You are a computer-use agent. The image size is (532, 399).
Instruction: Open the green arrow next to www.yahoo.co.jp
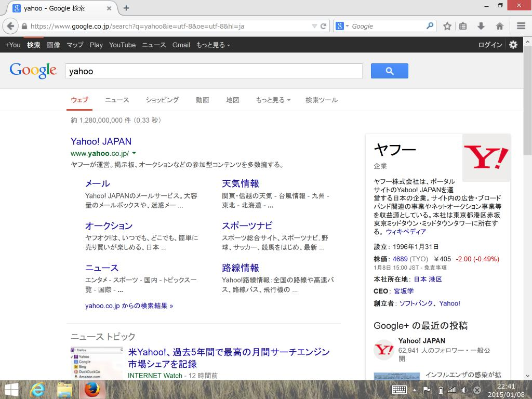tap(134, 153)
